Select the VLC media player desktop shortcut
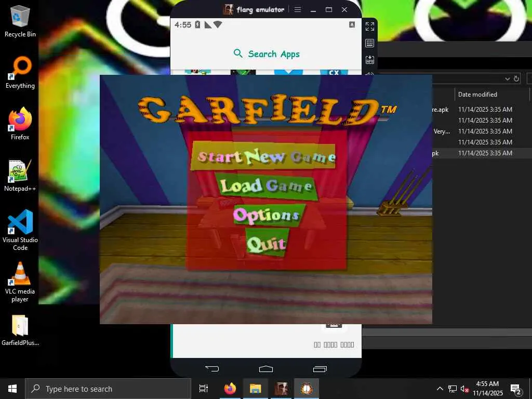 20,282
